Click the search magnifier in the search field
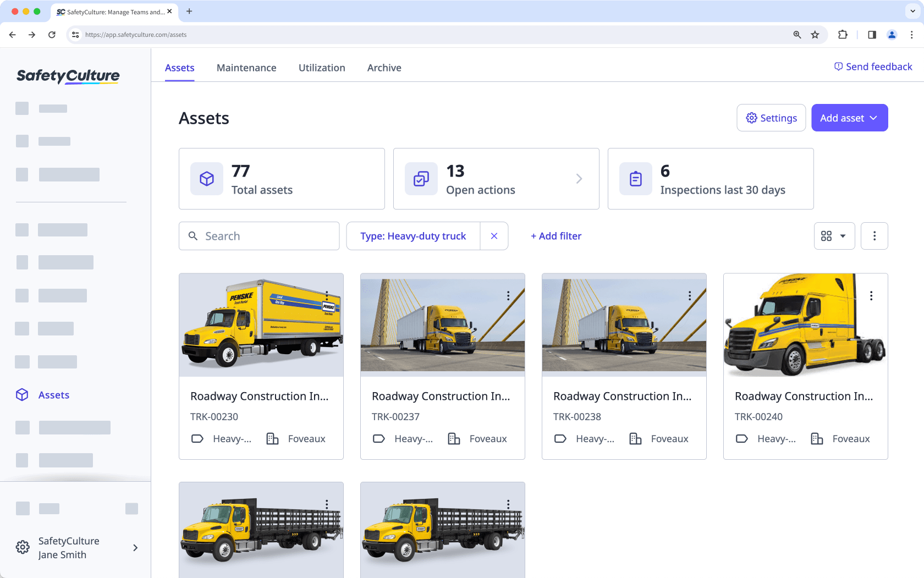Viewport: 924px width, 578px height. (x=193, y=236)
